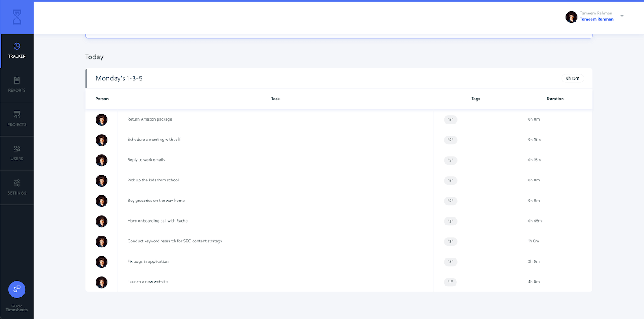The height and width of the screenshot is (319, 644).
Task: Click the blue chat support bubble icon
Action: (17, 289)
